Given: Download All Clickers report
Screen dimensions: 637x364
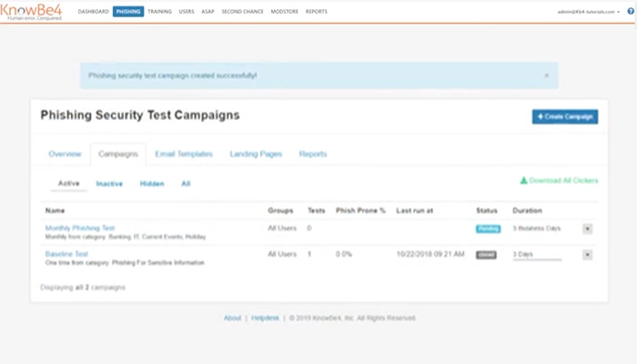Looking at the screenshot, I should pos(559,181).
